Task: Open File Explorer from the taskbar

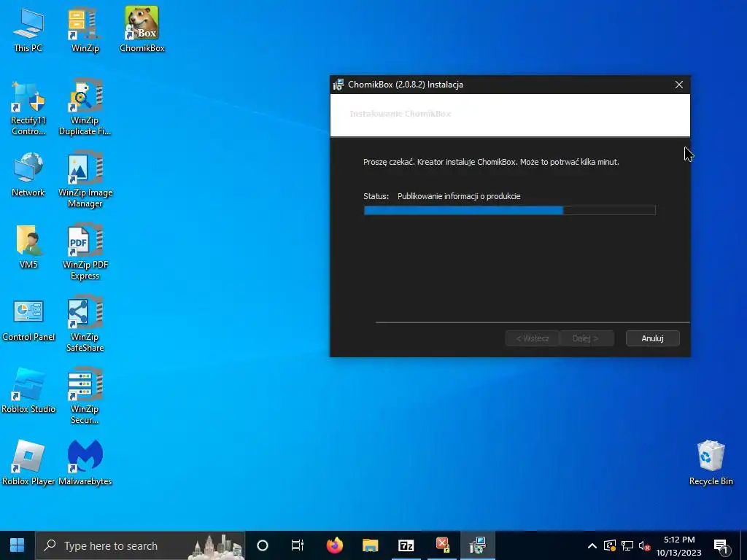Action: tap(370, 545)
